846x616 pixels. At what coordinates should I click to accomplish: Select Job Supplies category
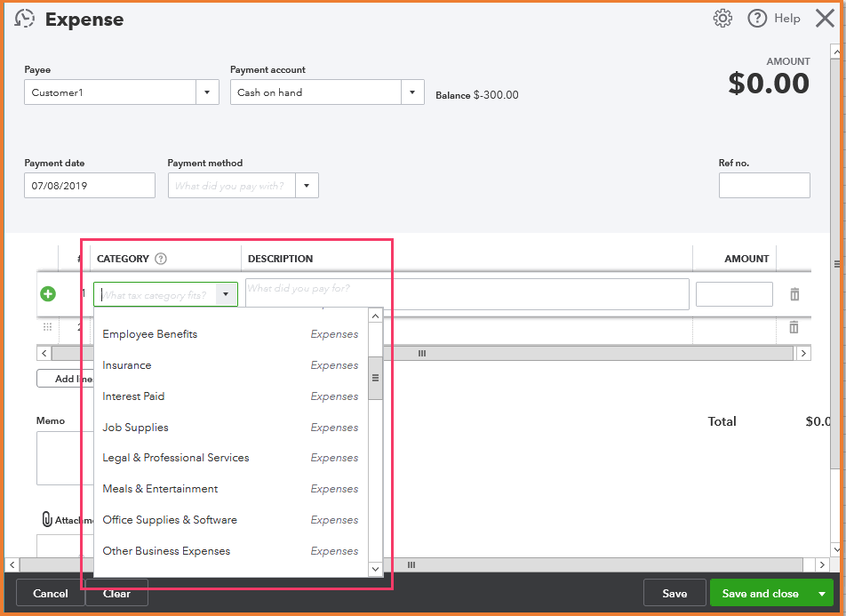click(x=230, y=428)
